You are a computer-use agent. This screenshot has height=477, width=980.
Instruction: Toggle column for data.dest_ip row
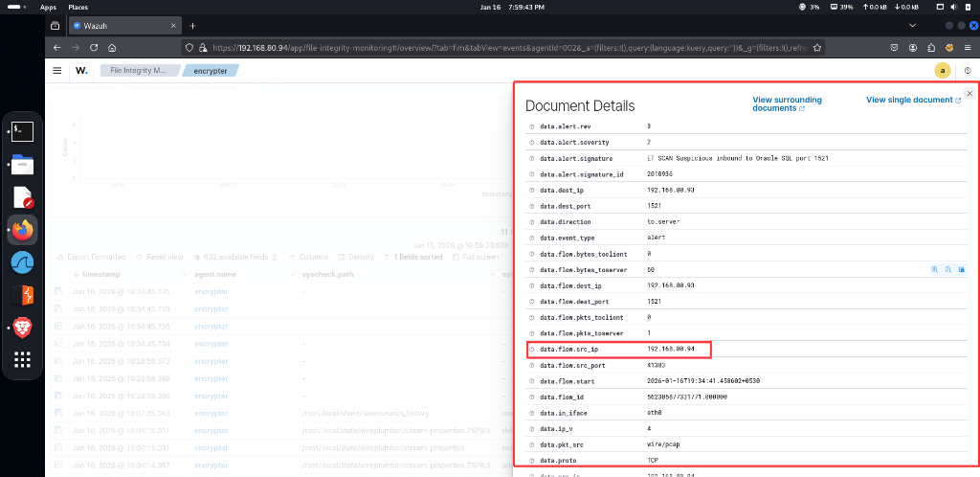click(532, 190)
